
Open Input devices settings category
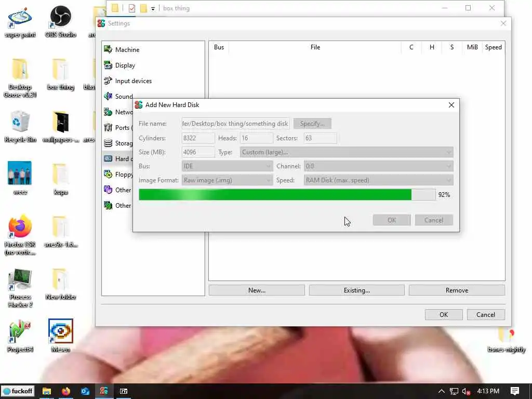tap(128, 81)
